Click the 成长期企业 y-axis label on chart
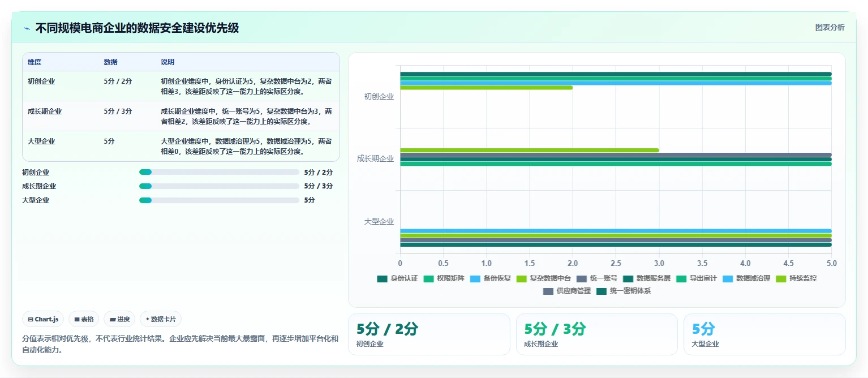The width and height of the screenshot is (868, 378). (x=376, y=159)
